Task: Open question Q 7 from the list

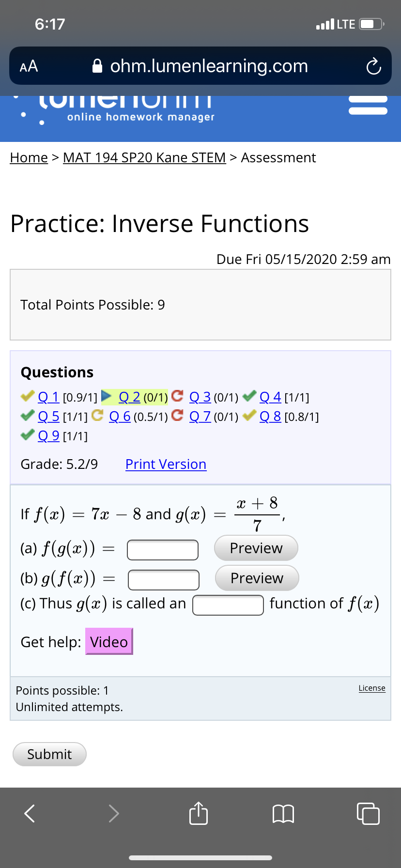Action: point(200,416)
